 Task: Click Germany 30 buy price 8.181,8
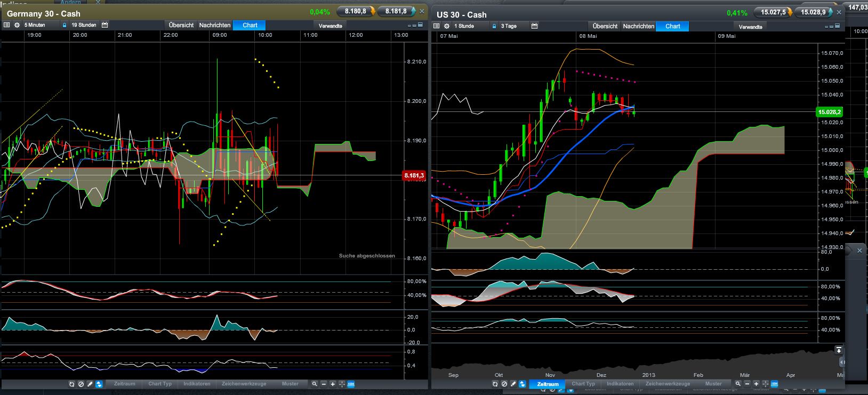(x=396, y=11)
